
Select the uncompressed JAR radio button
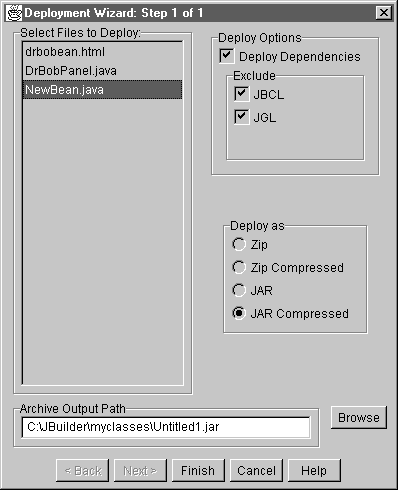(x=239, y=290)
